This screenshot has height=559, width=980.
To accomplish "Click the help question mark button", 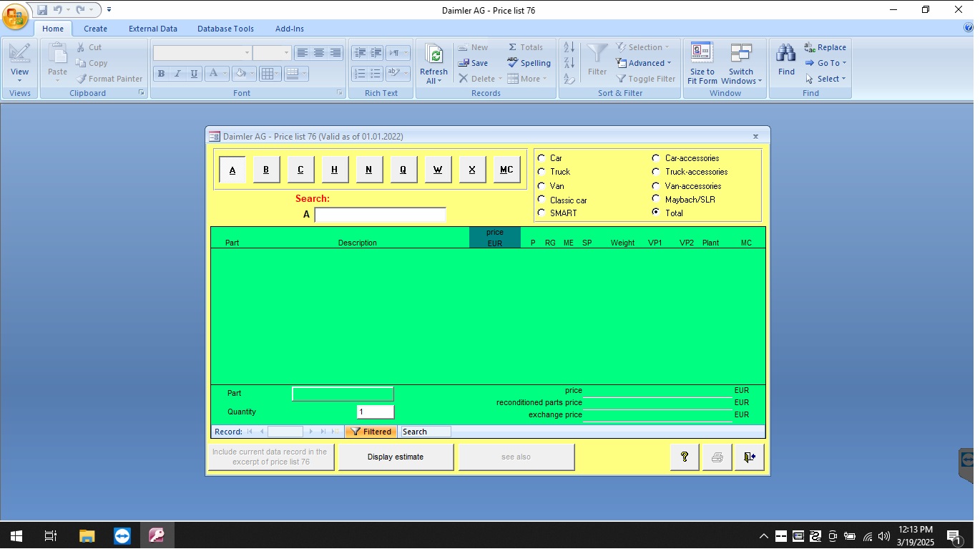I will pyautogui.click(x=684, y=457).
